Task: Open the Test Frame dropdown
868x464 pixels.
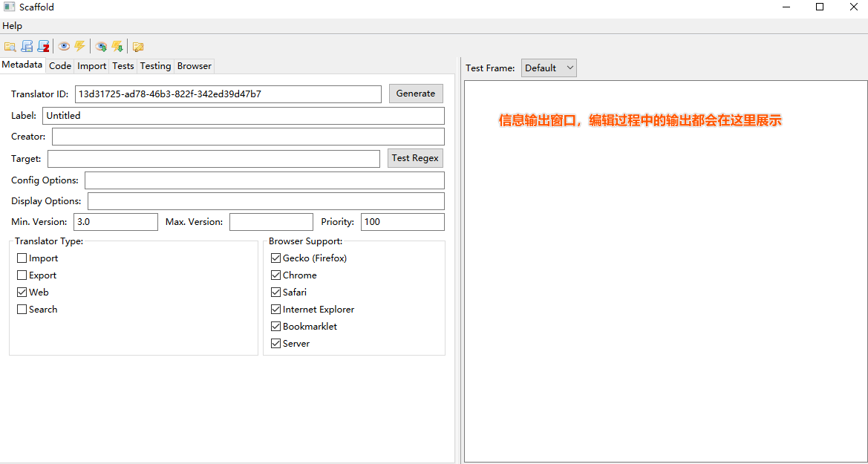Action: point(549,68)
